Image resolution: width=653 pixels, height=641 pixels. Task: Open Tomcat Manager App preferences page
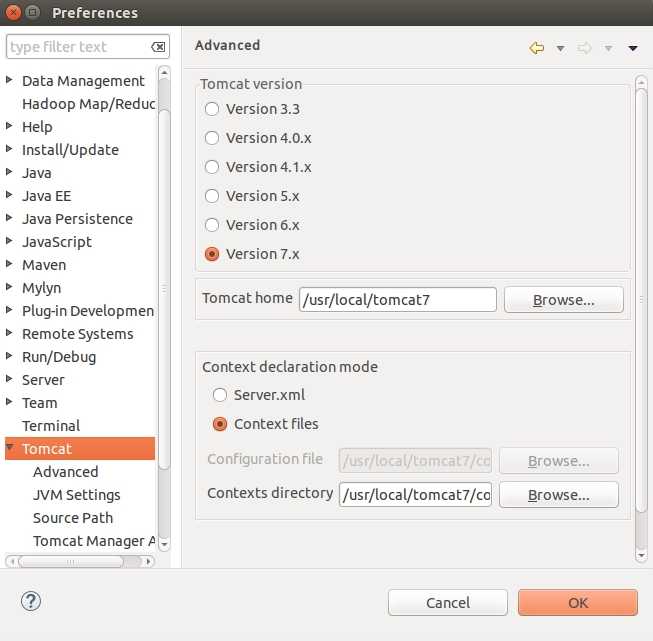tap(94, 541)
